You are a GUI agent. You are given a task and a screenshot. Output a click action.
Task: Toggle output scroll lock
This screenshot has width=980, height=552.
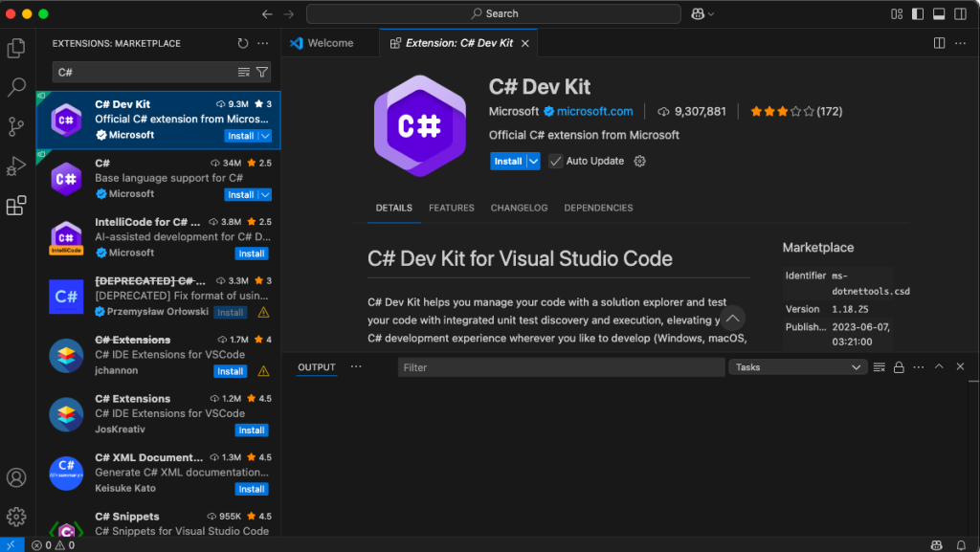pos(899,367)
